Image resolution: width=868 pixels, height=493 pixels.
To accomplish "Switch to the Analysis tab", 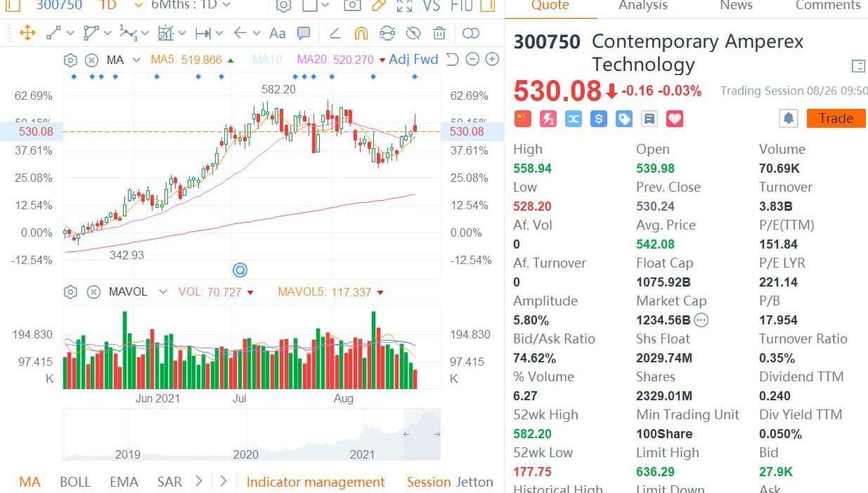I will click(x=643, y=6).
